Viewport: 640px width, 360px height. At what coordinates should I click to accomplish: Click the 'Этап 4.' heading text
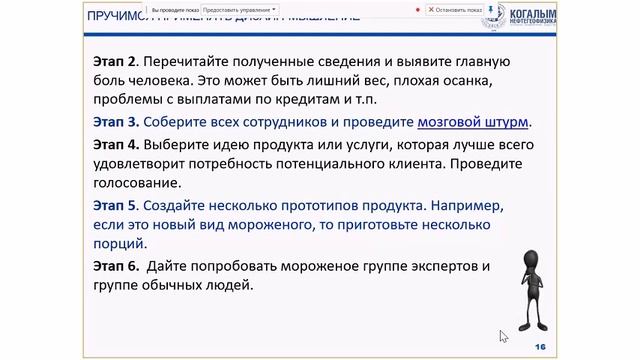[116, 145]
